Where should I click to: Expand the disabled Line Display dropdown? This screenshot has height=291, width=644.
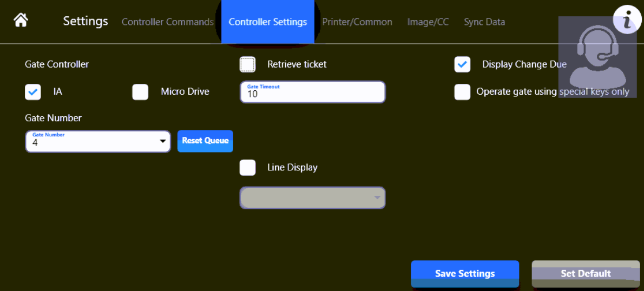coord(313,198)
